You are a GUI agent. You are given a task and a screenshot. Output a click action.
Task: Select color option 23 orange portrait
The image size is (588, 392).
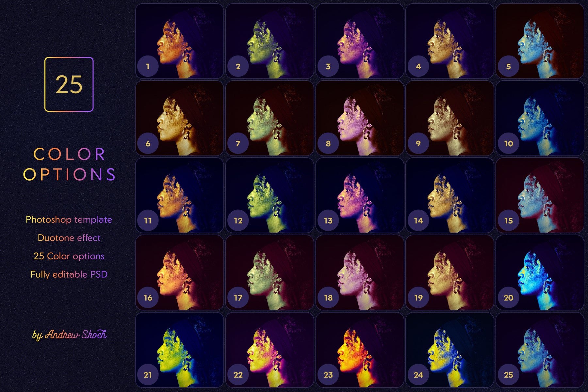360,350
